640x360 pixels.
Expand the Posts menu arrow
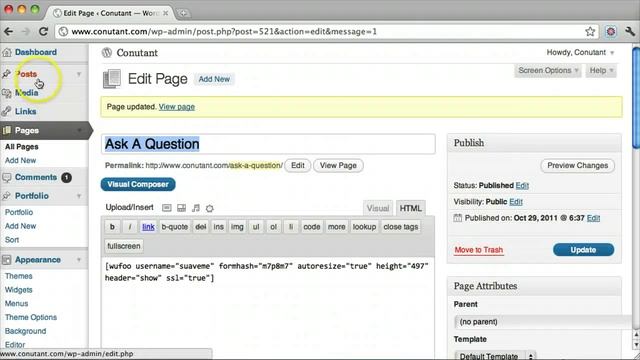pyautogui.click(x=79, y=74)
